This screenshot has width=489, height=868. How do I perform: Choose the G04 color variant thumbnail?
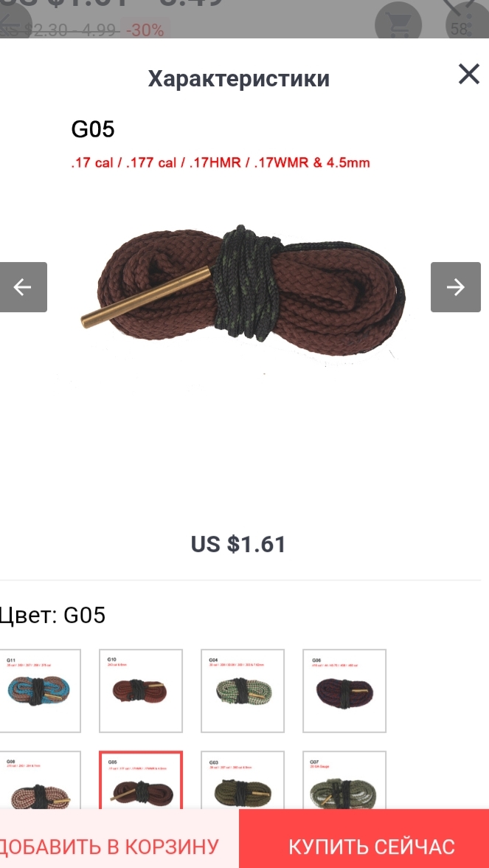coord(242,690)
